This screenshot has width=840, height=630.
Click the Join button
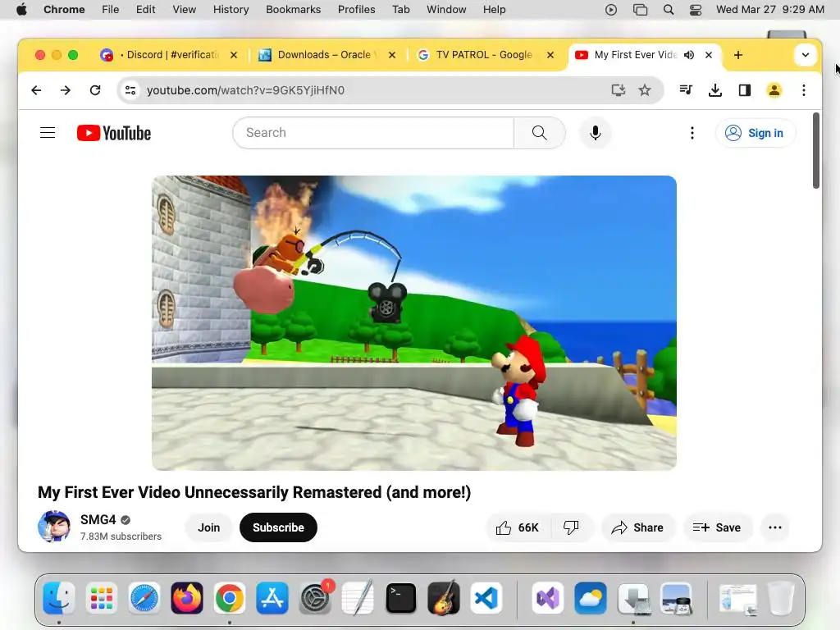click(x=209, y=527)
